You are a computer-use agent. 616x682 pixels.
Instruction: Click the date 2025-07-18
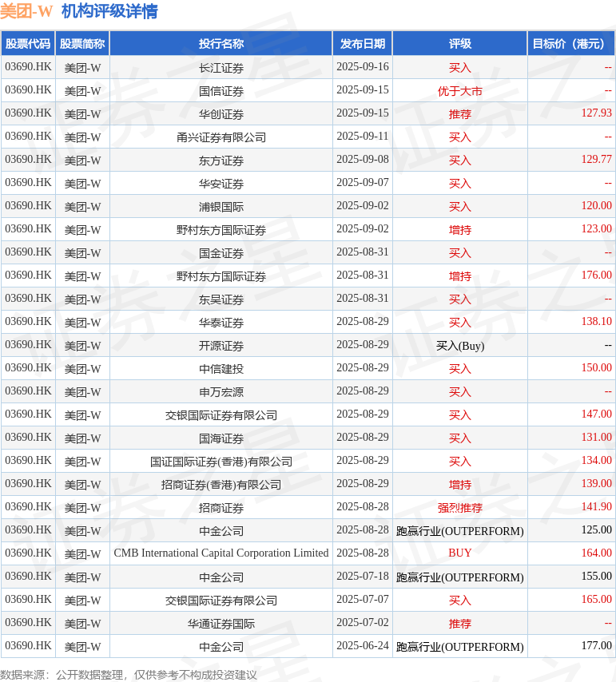click(363, 576)
